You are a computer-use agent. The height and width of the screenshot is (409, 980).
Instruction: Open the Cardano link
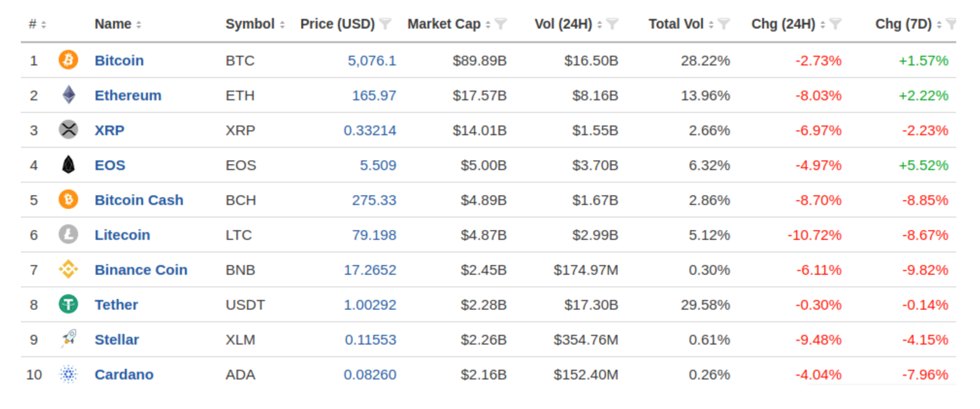(124, 374)
